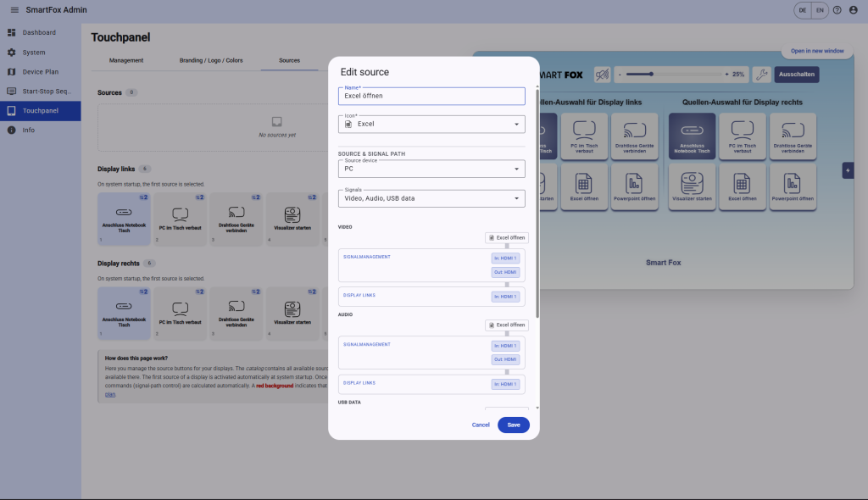Viewport: 868px width, 500px height.
Task: Click the Name field containing Excel öffnen
Action: coord(431,96)
